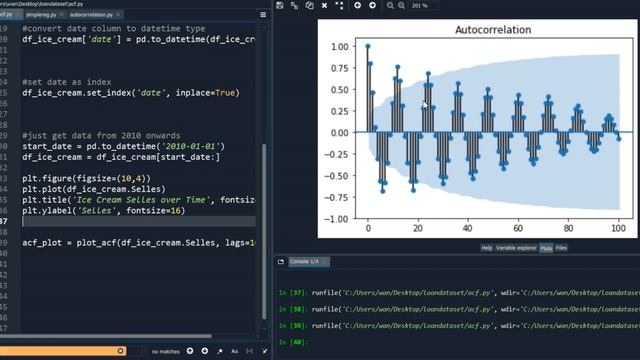Click the '#convert date column' comment
Viewport: 640px width, 360px height.
click(113, 29)
